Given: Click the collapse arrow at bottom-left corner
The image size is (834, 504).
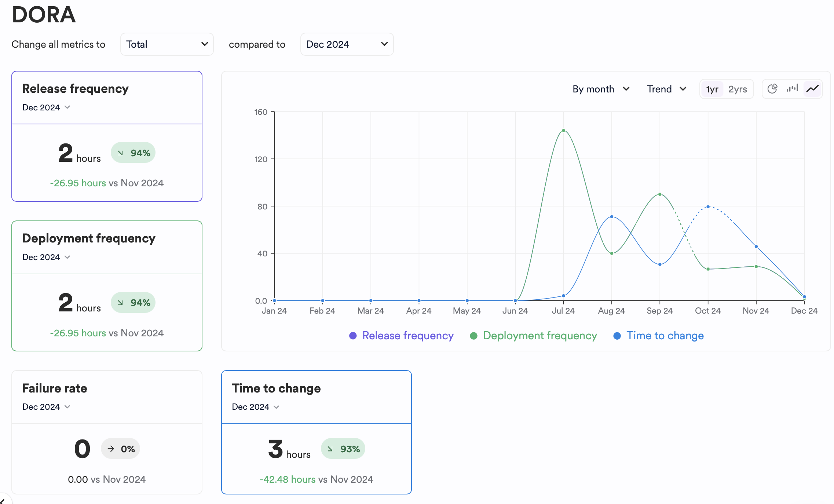Looking at the screenshot, I should point(3,501).
